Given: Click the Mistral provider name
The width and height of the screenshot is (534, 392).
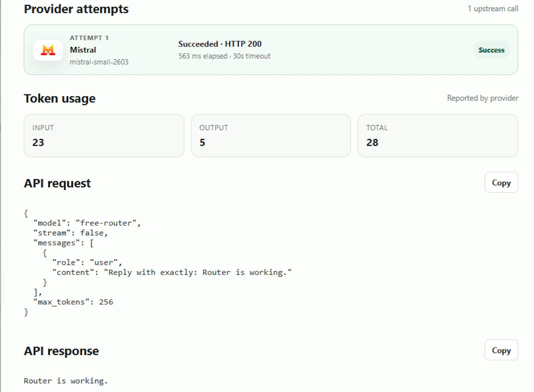Looking at the screenshot, I should (83, 50).
